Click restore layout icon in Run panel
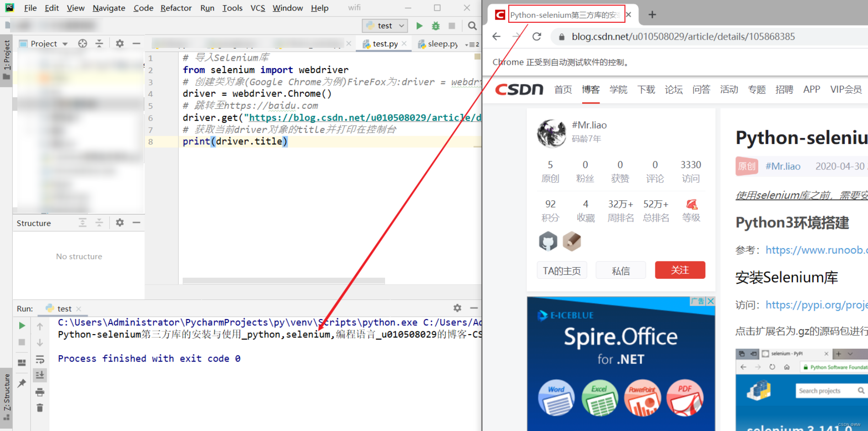 (21, 363)
